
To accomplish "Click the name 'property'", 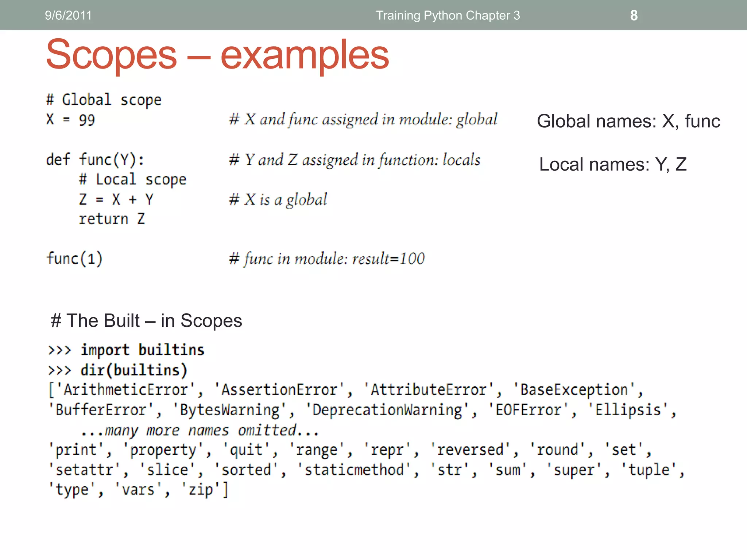I will click(x=163, y=450).
